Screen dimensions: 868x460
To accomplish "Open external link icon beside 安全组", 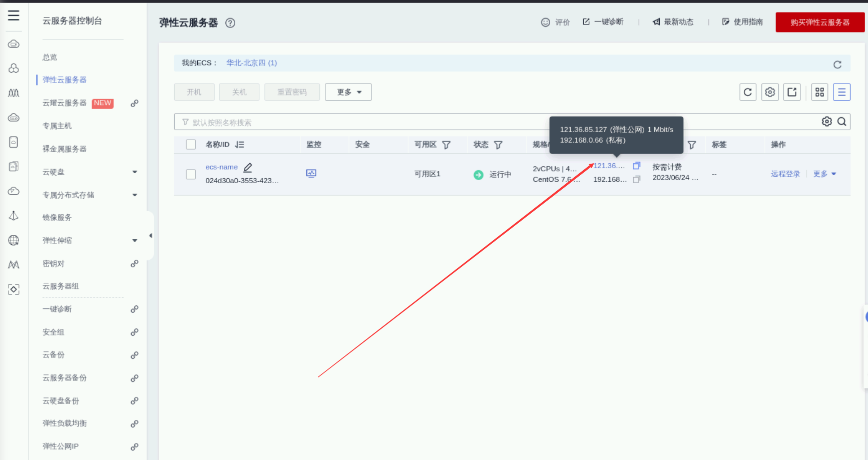I will click(x=135, y=332).
